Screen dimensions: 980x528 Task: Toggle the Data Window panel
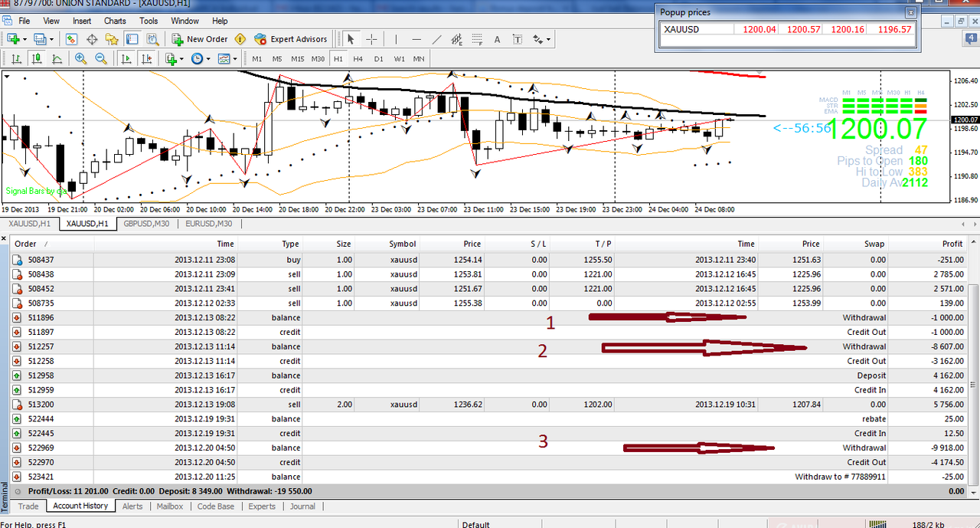coord(92,39)
